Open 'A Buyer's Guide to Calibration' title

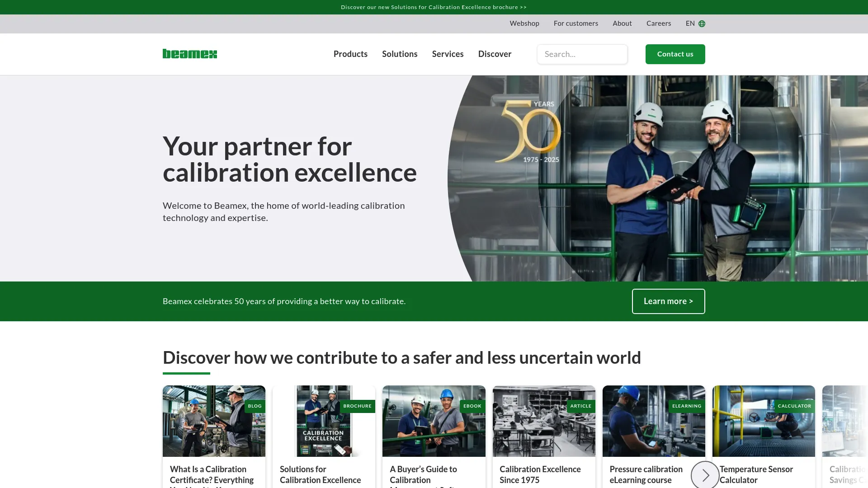(x=424, y=476)
